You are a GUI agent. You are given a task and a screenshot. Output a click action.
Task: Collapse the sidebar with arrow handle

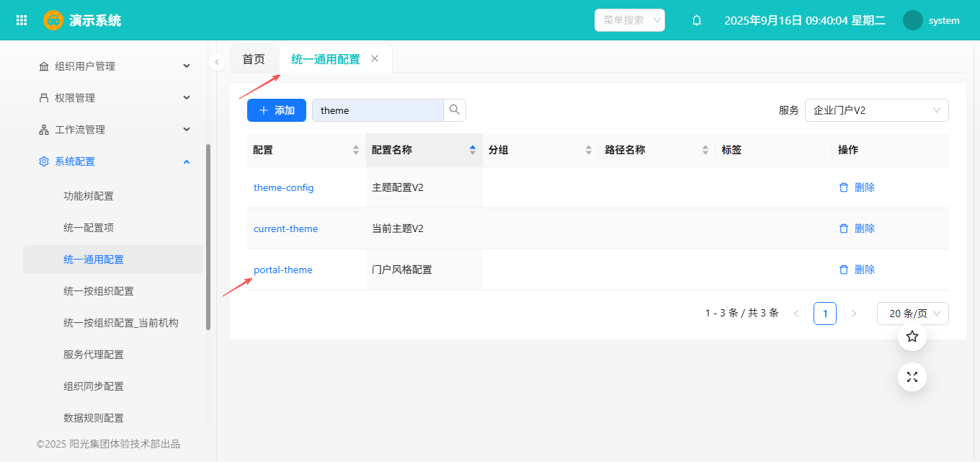point(217,63)
